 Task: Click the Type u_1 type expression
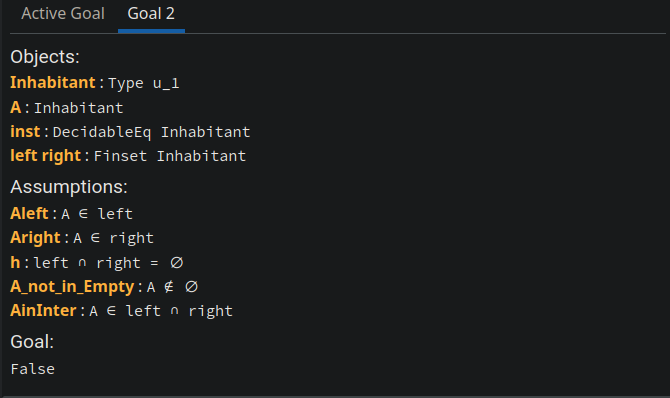(144, 83)
